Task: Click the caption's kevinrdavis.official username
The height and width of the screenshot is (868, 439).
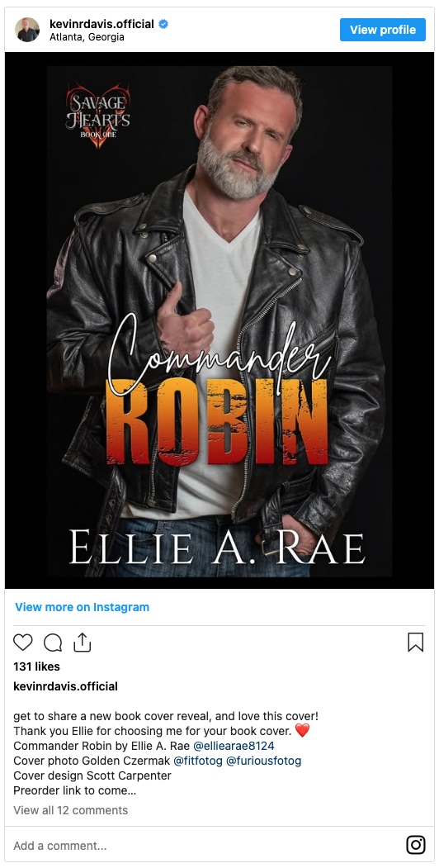Action: pos(65,686)
